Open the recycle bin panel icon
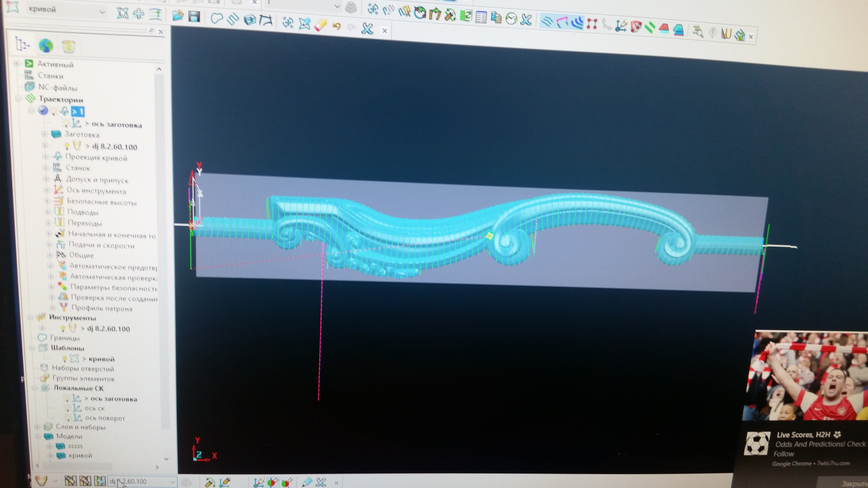Image resolution: width=868 pixels, height=488 pixels. (68, 47)
